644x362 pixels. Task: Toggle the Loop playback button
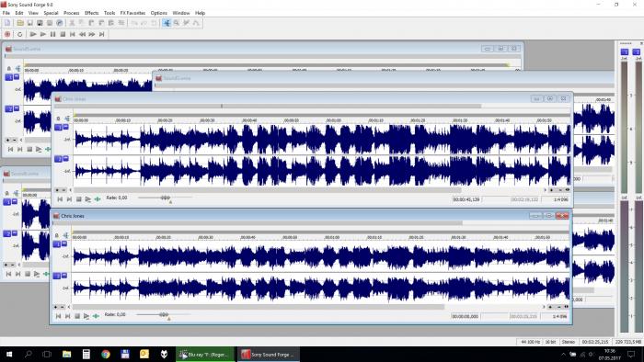click(19, 34)
